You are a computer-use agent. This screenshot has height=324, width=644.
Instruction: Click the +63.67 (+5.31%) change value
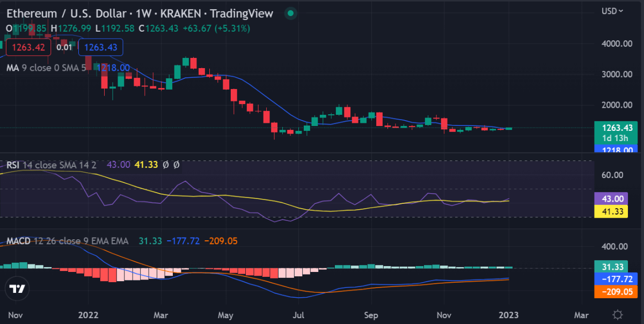[216, 28]
